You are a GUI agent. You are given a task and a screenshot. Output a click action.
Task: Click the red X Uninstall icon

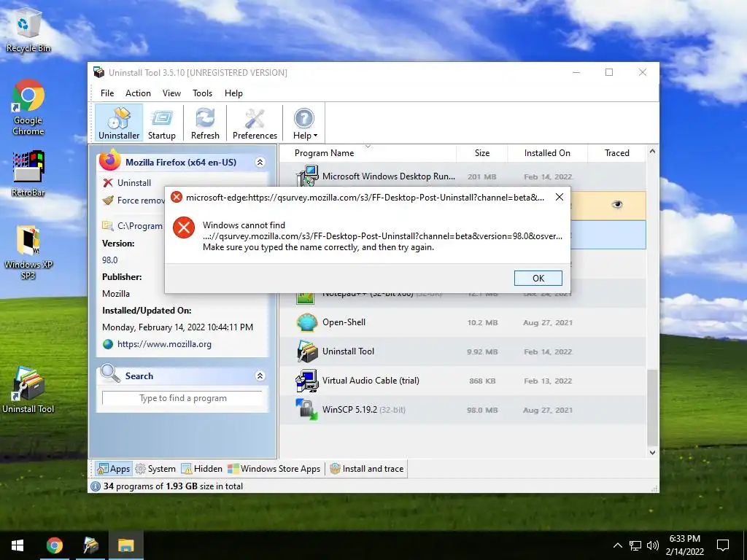(108, 183)
